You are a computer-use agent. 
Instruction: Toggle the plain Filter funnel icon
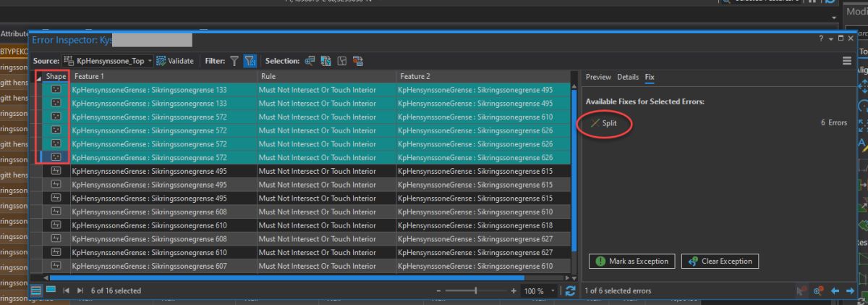tap(234, 61)
